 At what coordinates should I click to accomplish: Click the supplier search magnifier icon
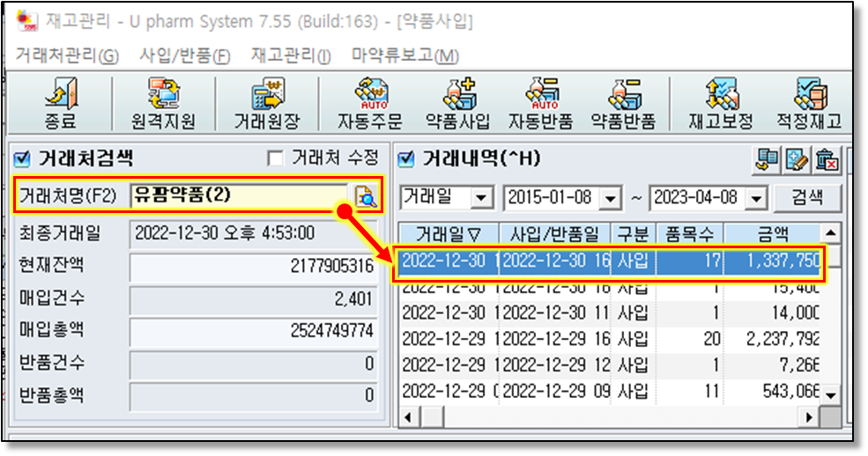coord(365,196)
